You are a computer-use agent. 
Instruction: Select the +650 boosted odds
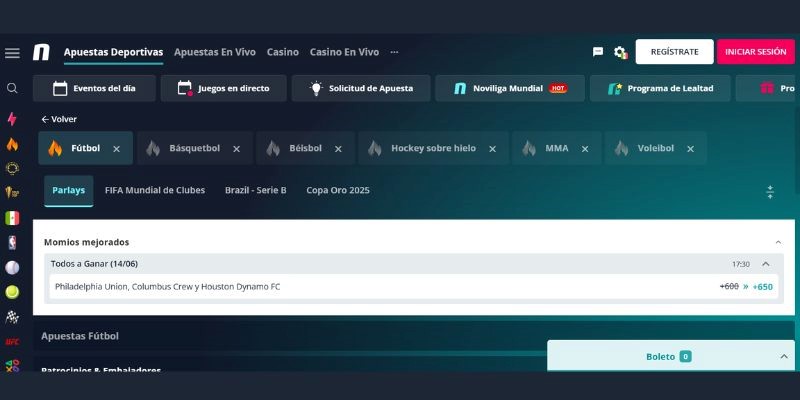pos(762,287)
